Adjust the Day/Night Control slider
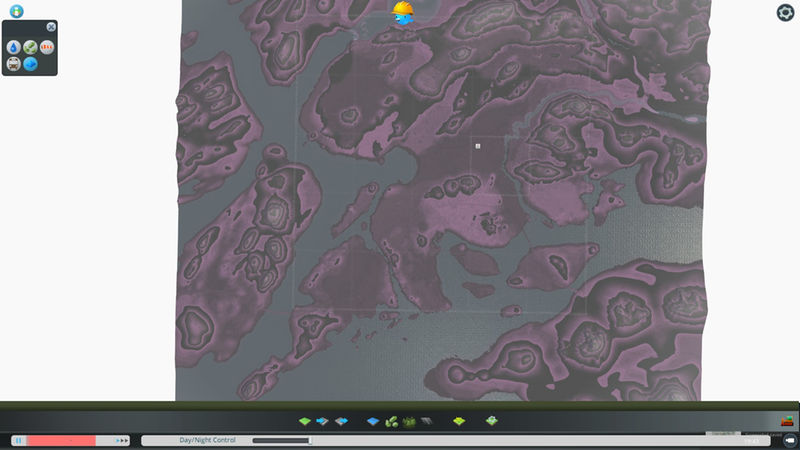The width and height of the screenshot is (800, 450). tap(310, 440)
